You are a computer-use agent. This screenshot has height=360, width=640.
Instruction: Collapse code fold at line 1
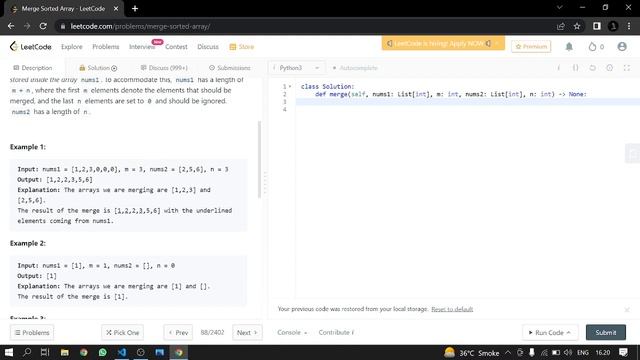pyautogui.click(x=290, y=87)
